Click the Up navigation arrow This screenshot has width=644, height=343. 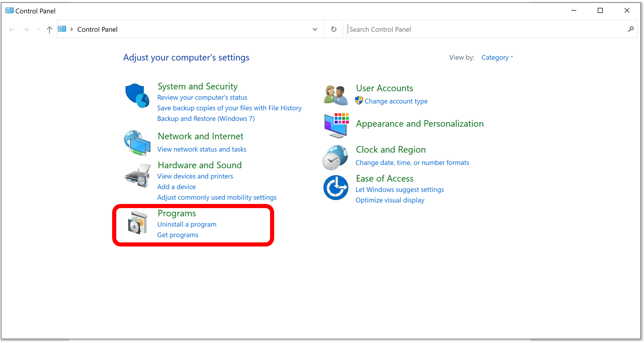click(x=49, y=29)
